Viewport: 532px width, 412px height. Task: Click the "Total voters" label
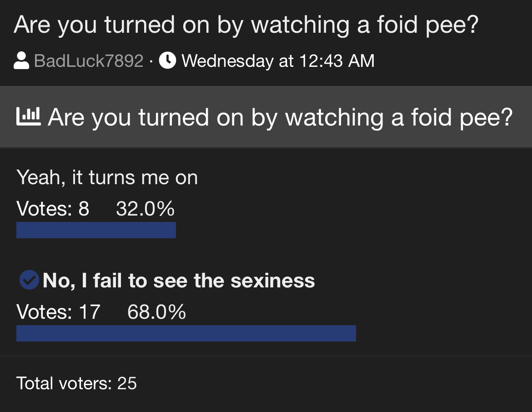click(64, 383)
